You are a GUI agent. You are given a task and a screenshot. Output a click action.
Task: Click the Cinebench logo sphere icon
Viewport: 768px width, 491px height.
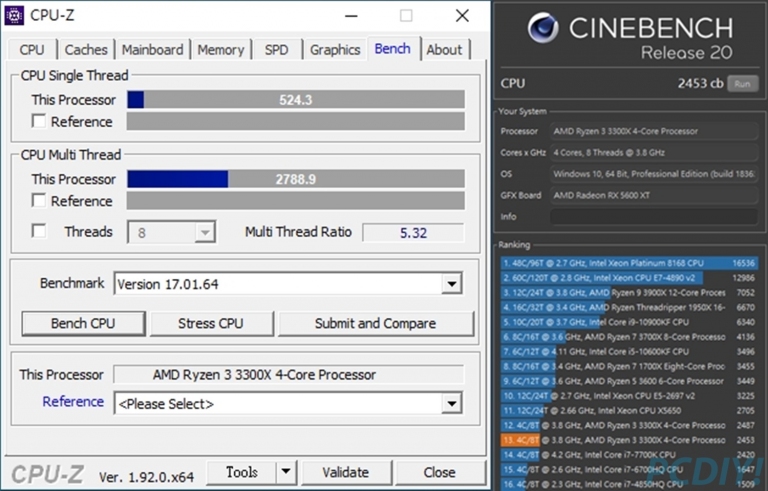coord(543,27)
